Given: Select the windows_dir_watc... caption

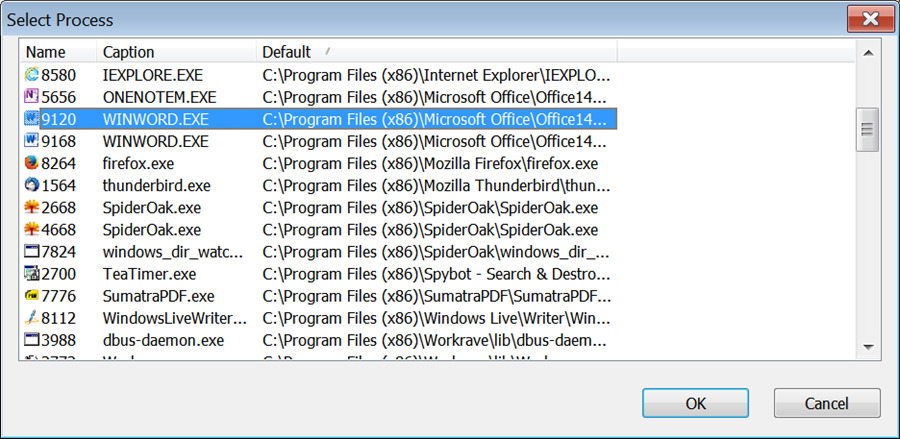Looking at the screenshot, I should (x=173, y=252).
